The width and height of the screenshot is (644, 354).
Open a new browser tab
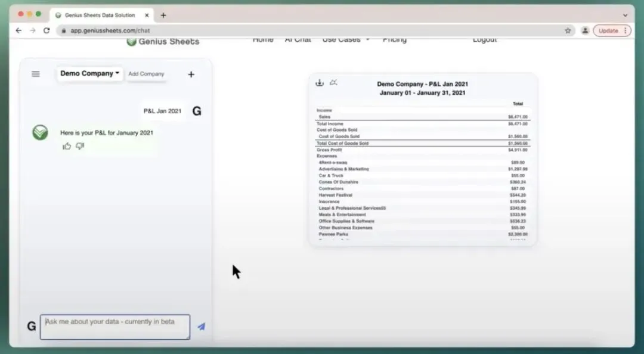tap(163, 15)
